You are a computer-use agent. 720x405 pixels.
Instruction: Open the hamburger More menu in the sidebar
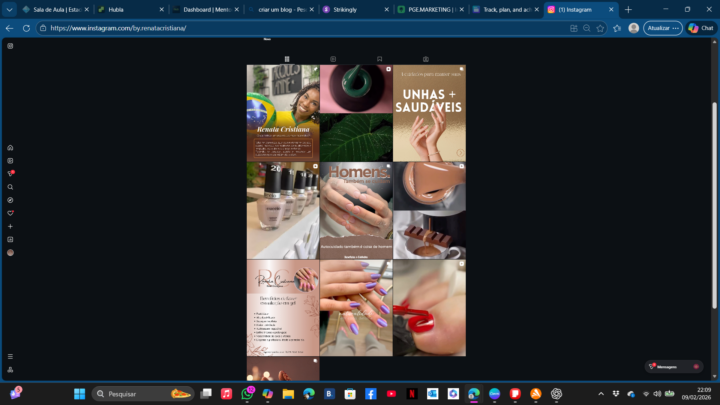point(10,356)
